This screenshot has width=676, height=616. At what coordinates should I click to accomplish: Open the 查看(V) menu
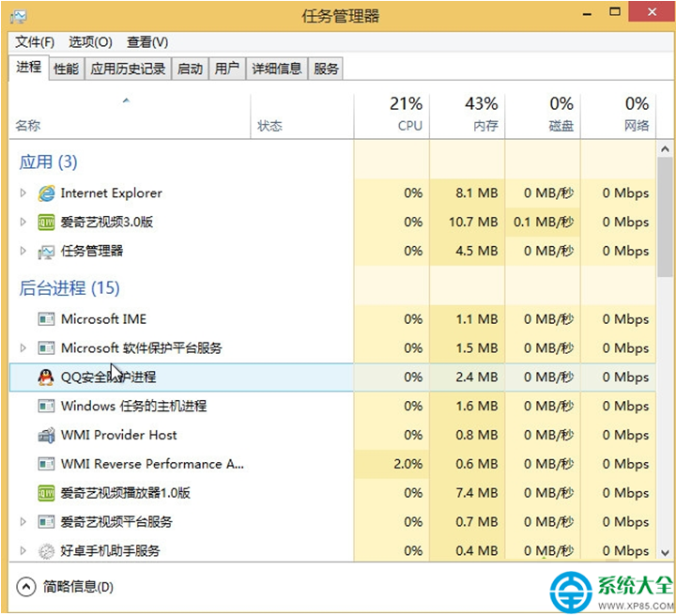click(147, 42)
